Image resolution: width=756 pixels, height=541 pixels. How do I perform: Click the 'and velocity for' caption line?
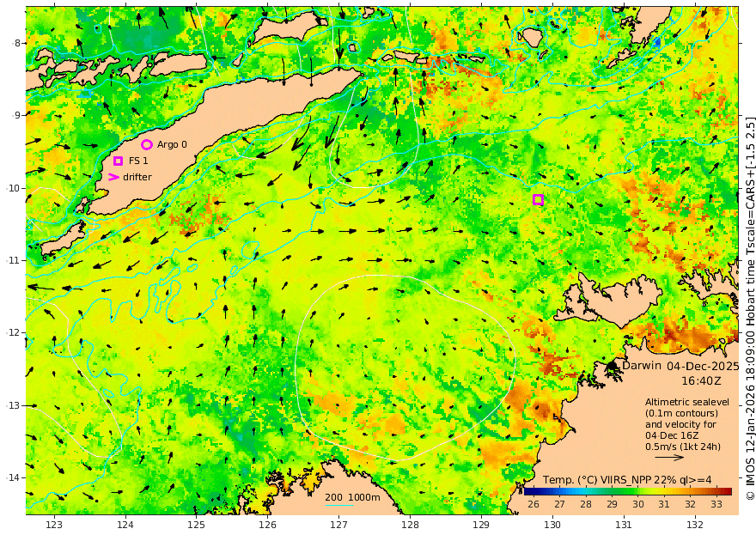(680, 424)
